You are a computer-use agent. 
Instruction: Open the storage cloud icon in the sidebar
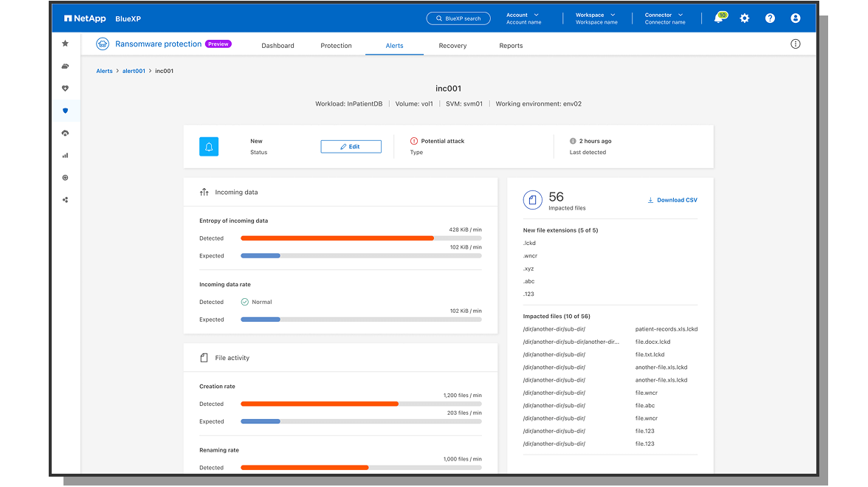(65, 66)
